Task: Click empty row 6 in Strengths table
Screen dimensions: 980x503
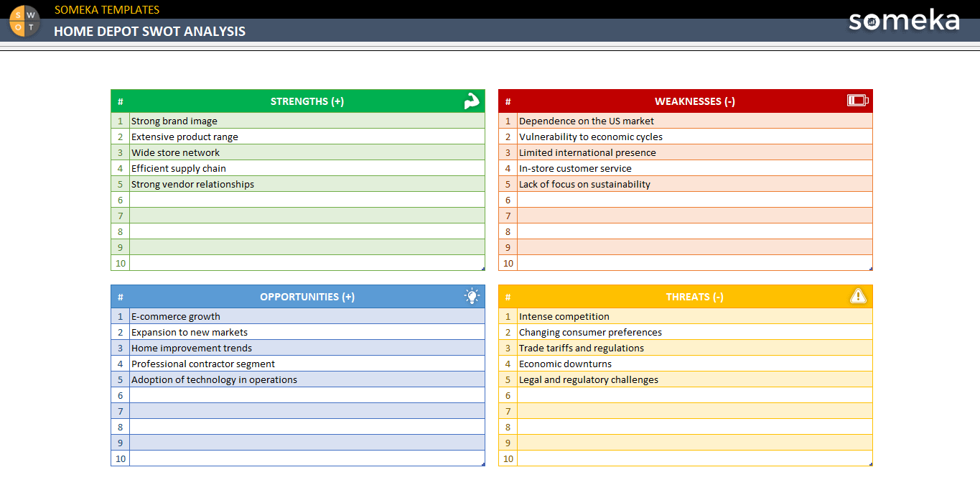Action: [307, 200]
